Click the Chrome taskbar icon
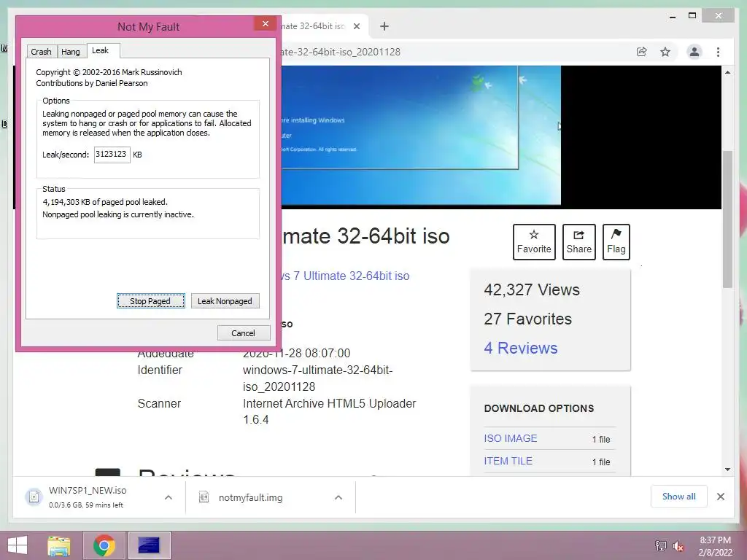 tap(104, 545)
